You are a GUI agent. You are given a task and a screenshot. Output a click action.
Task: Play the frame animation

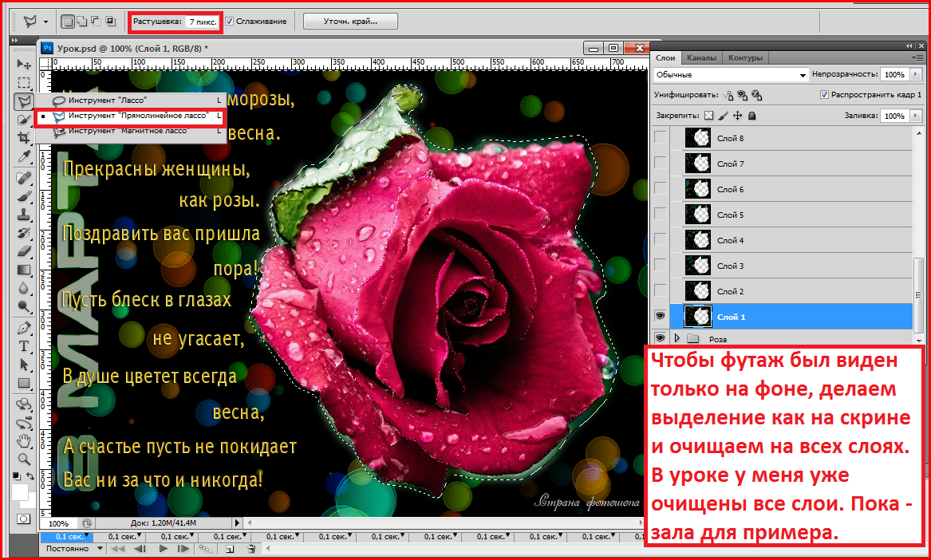(x=164, y=550)
